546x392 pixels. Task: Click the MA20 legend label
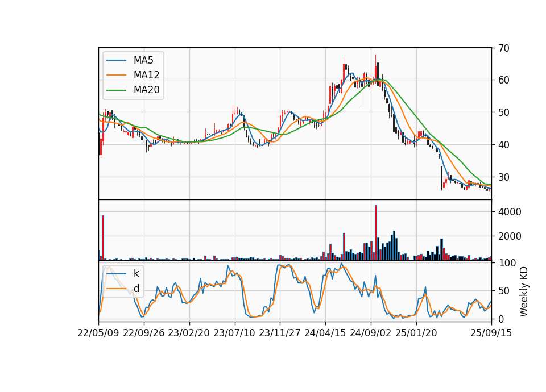[x=147, y=90]
